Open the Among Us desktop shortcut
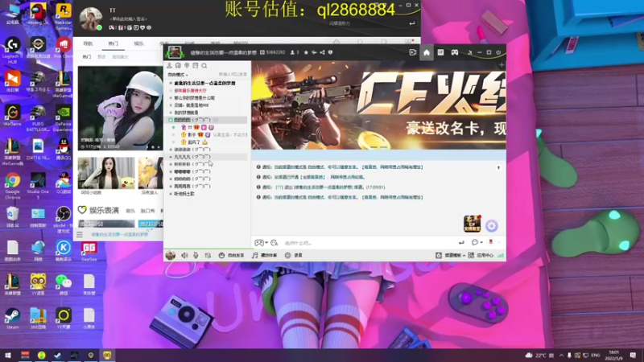Viewport: 644px width, 362px height. click(x=38, y=14)
